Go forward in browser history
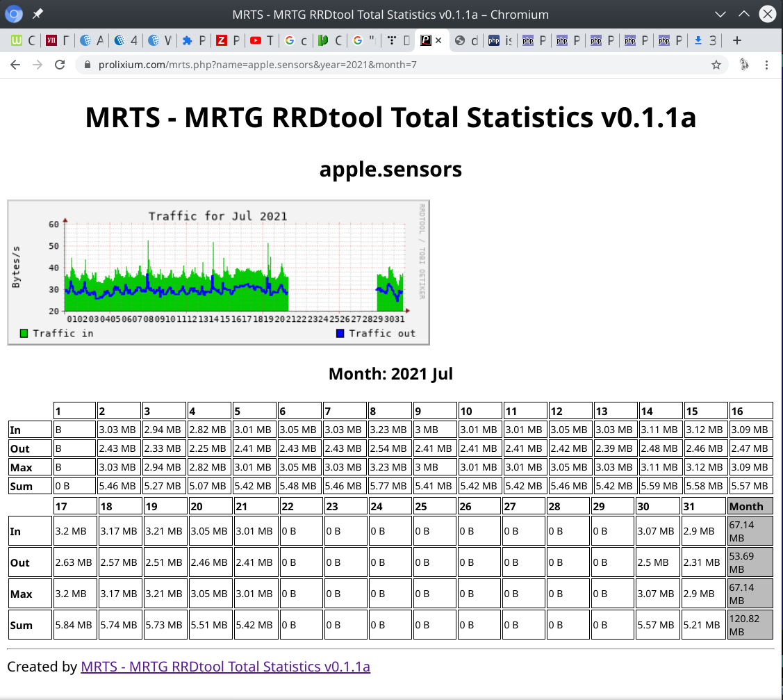The height and width of the screenshot is (700, 783). click(38, 65)
